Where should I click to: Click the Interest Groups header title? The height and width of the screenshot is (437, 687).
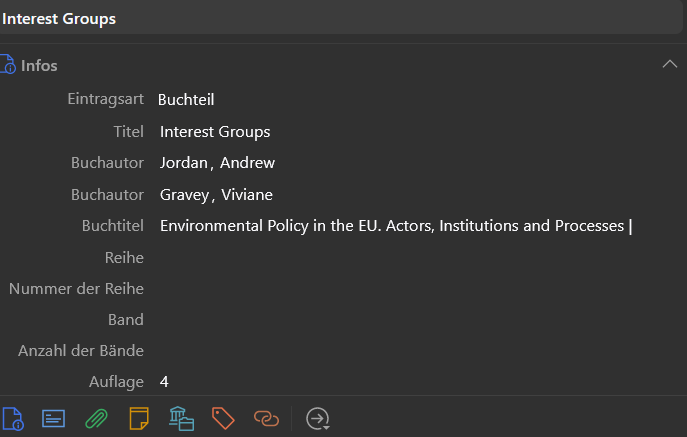59,19
